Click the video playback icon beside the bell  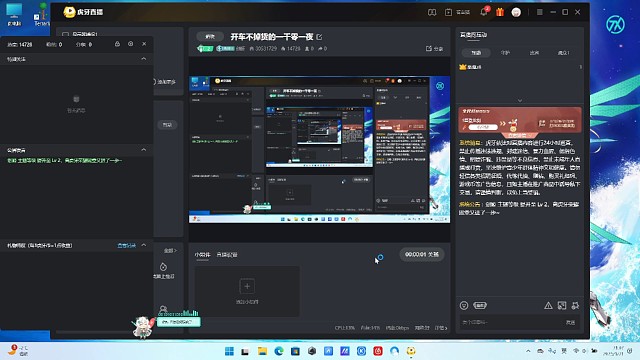448,12
